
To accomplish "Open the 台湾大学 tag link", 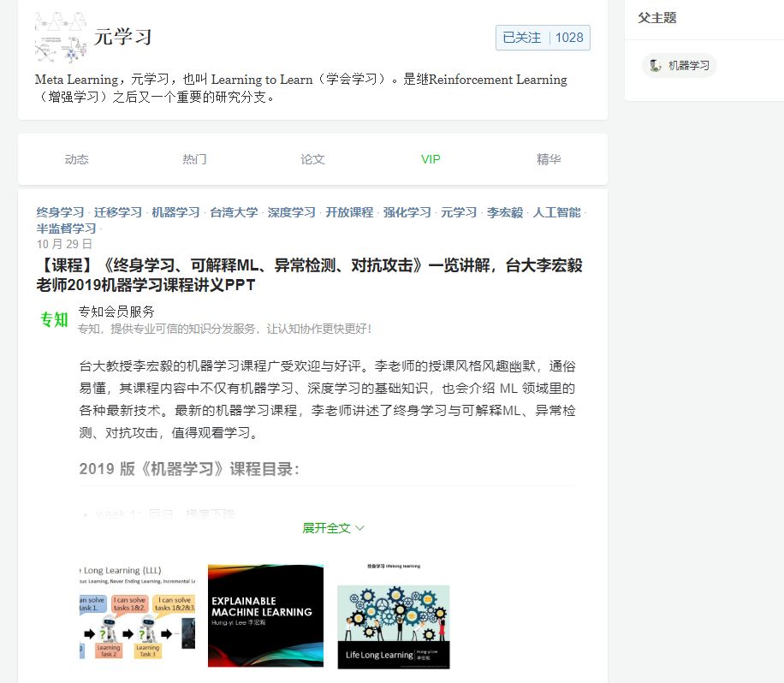I will click(234, 212).
